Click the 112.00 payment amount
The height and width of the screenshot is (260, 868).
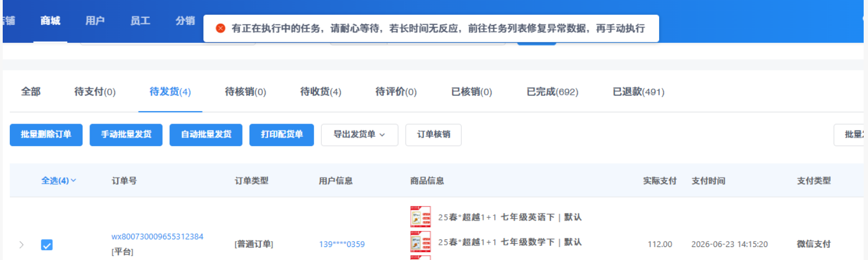pyautogui.click(x=660, y=244)
